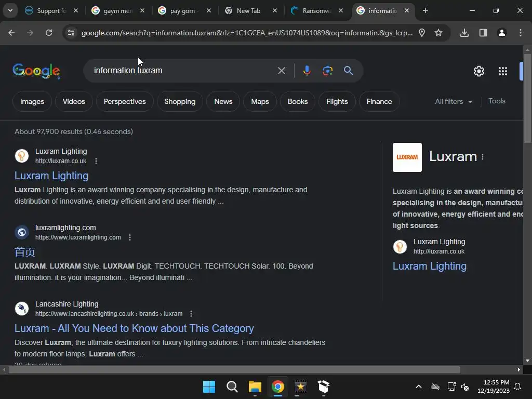Open Windows taskbar search
The height and width of the screenshot is (399, 532).
click(232, 387)
